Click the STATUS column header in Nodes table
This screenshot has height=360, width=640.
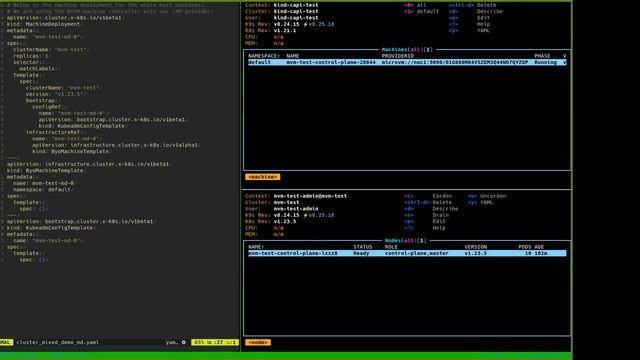[362, 247]
